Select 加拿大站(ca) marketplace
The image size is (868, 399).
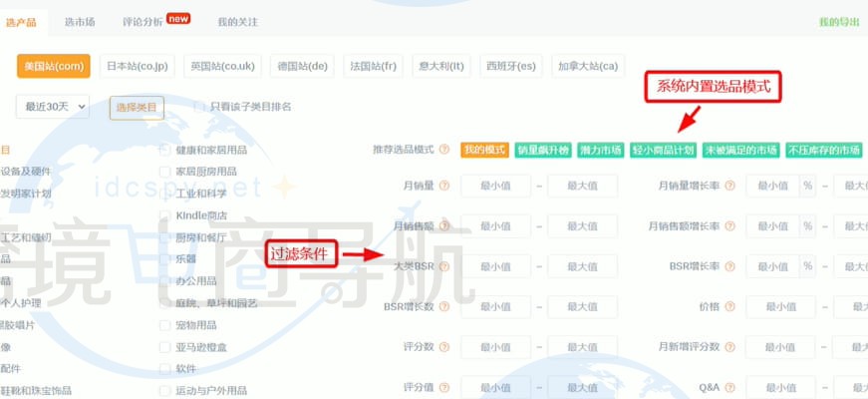coord(588,66)
